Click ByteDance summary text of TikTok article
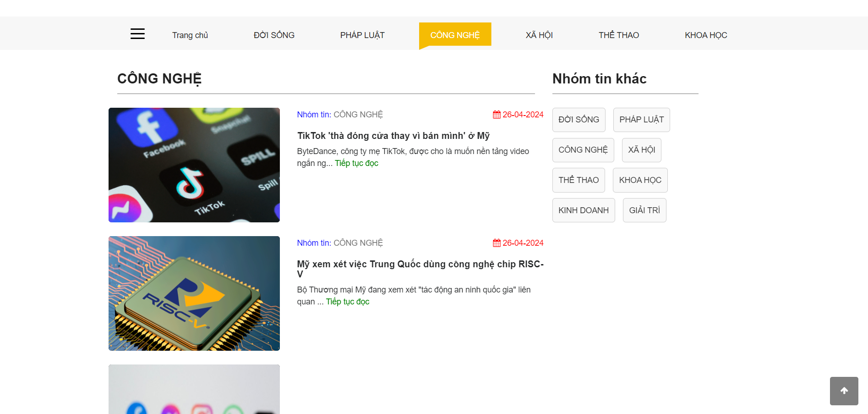Image resolution: width=868 pixels, height=414 pixels. coord(413,157)
